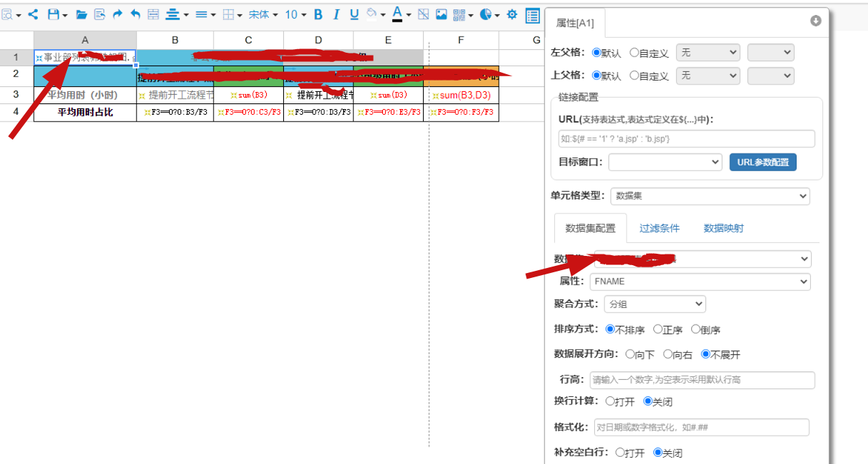Viewport: 868px width, 464px height.
Task: Merge the selected cells
Action: click(x=153, y=14)
